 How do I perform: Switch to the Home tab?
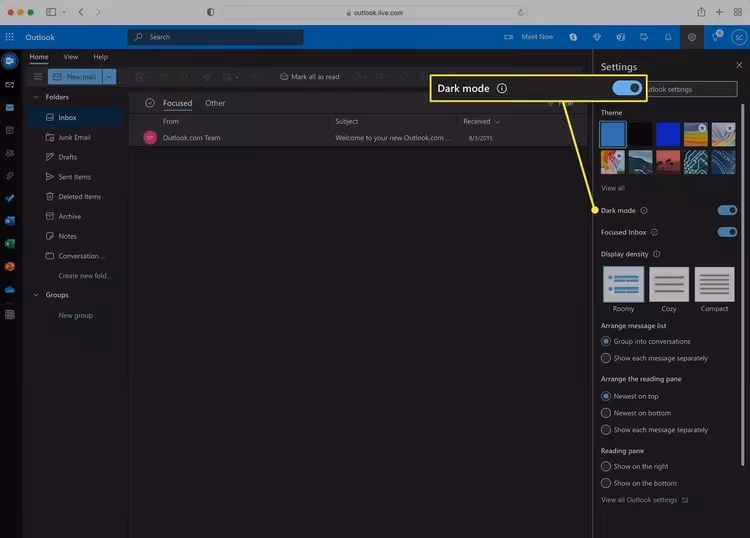(39, 57)
